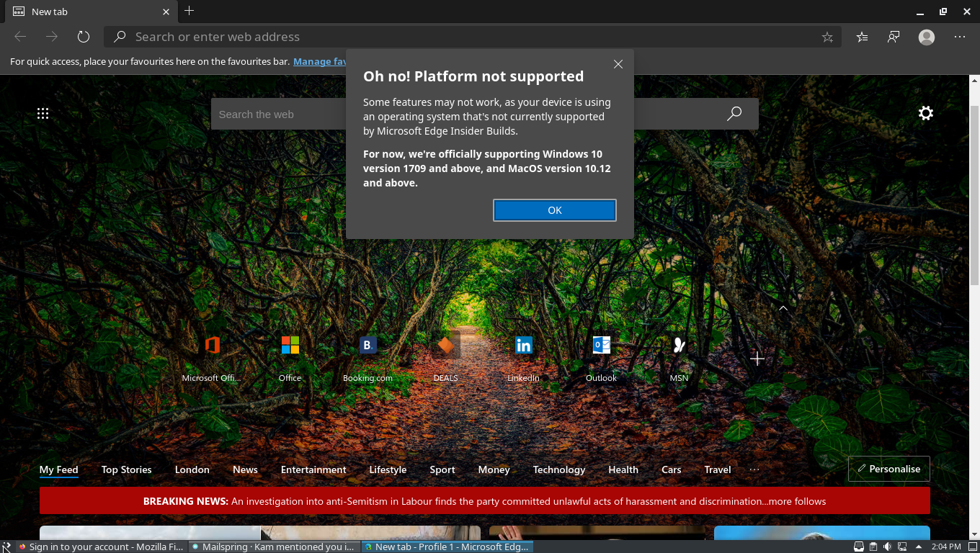Viewport: 980px width, 553px height.
Task: Select the Money feed category
Action: pos(494,469)
